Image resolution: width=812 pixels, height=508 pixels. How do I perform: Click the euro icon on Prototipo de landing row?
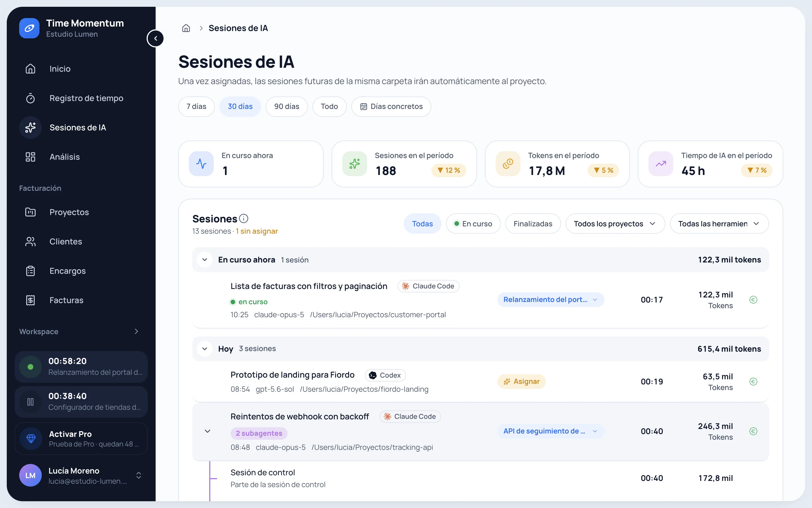pyautogui.click(x=753, y=382)
